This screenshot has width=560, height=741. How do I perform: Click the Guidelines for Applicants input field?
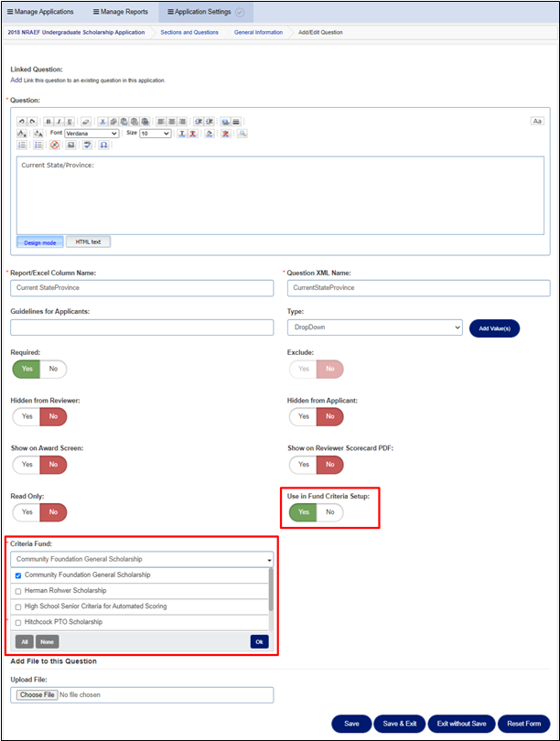click(x=142, y=328)
